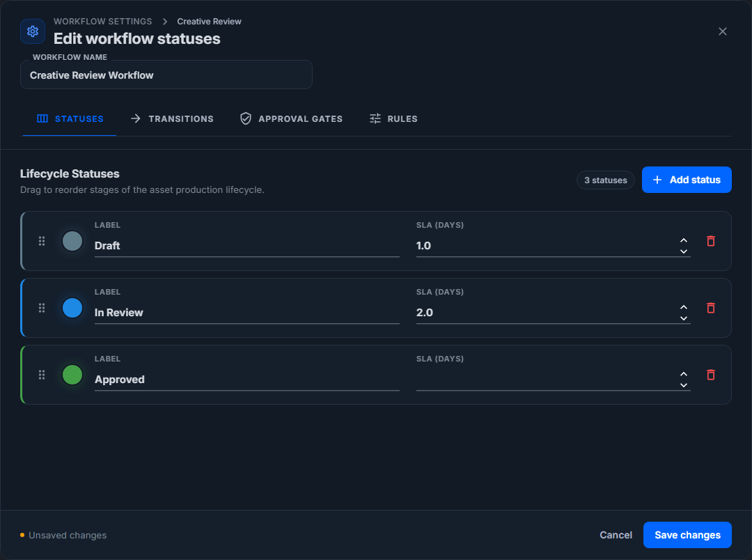Open color picker for In Review status
This screenshot has height=560, width=752.
(72, 308)
